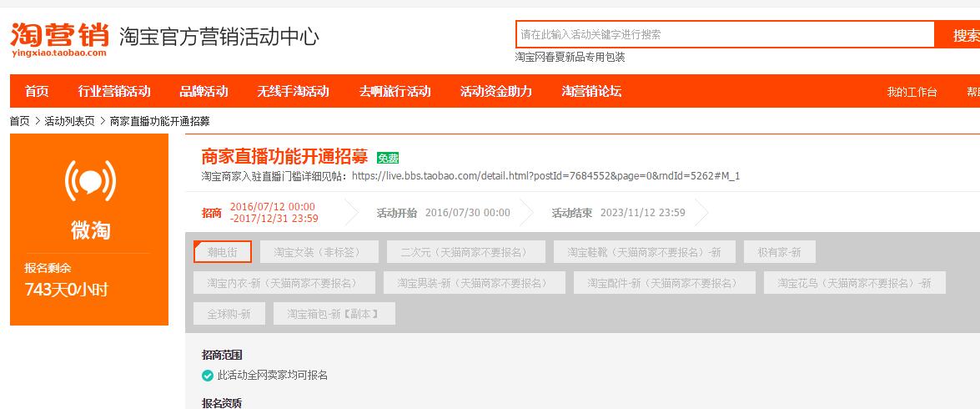Go to the 首页 navigation item
980x409 pixels.
point(37,91)
